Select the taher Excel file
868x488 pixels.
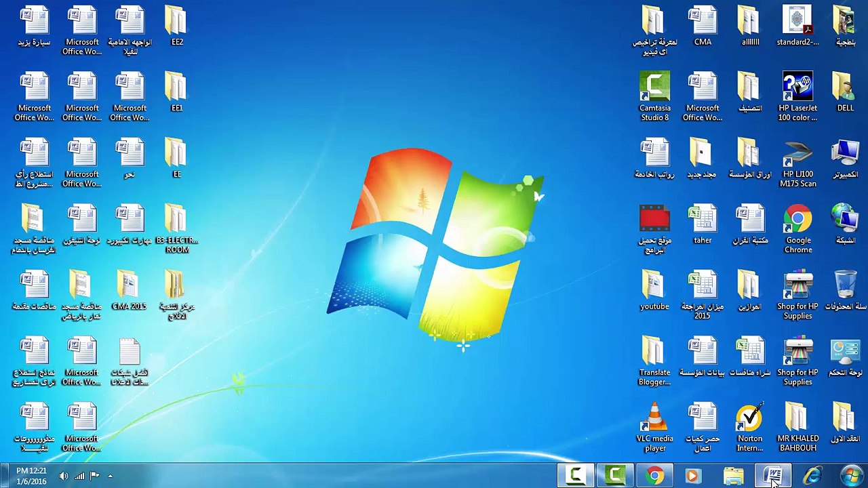[703, 224]
